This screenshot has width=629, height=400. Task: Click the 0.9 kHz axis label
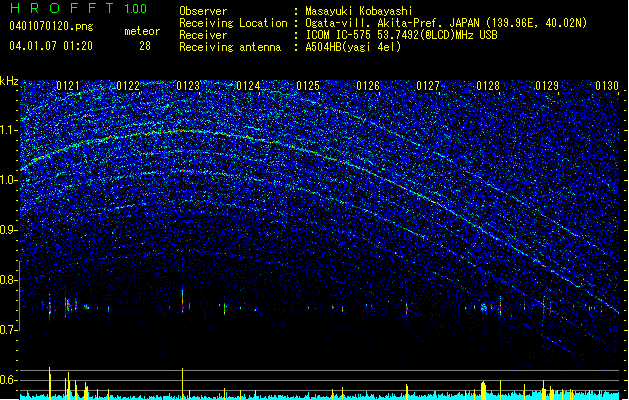9,230
